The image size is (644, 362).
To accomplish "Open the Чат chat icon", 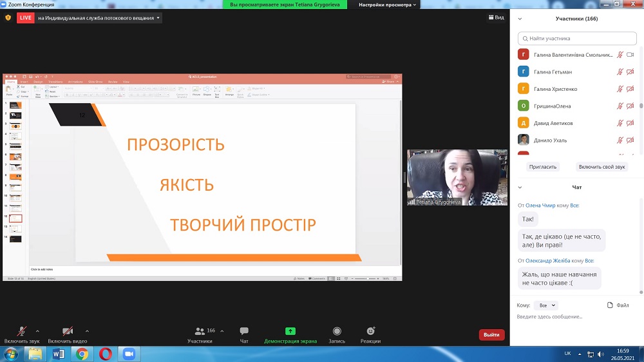I will [x=244, y=331].
